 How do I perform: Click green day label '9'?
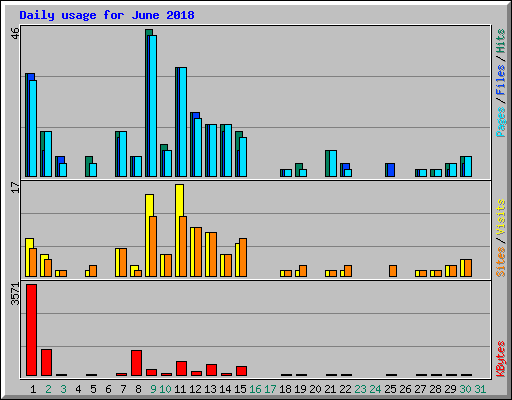click(153, 389)
